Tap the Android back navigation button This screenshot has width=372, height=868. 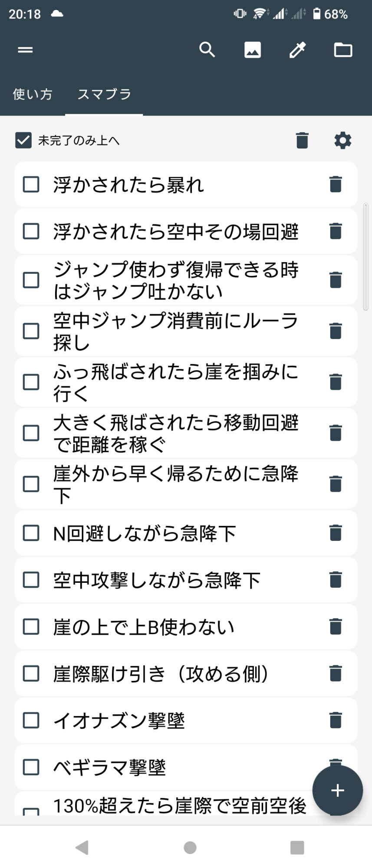click(x=82, y=847)
